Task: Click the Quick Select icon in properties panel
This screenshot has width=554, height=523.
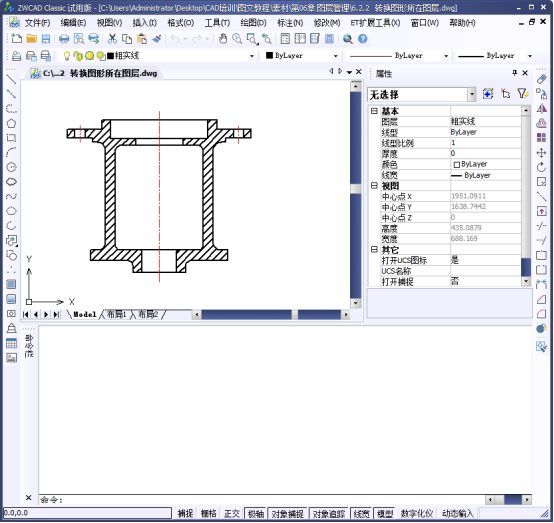Action: pyautogui.click(x=523, y=94)
